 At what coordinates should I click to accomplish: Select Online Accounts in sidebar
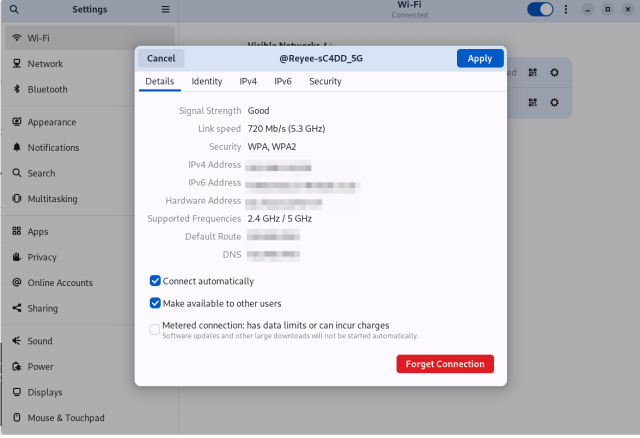(x=60, y=283)
